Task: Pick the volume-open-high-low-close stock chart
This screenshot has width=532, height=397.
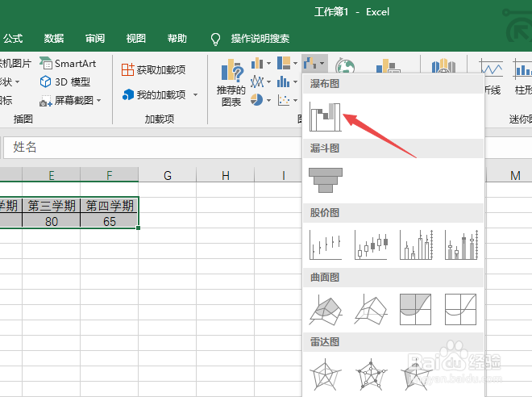Action: point(461,244)
